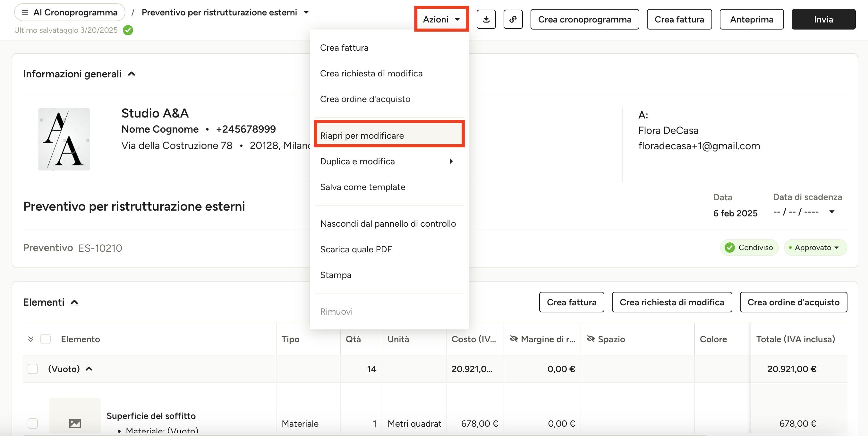Expand all rows using the double-chevron icon
This screenshot has height=436, width=868.
(31, 339)
